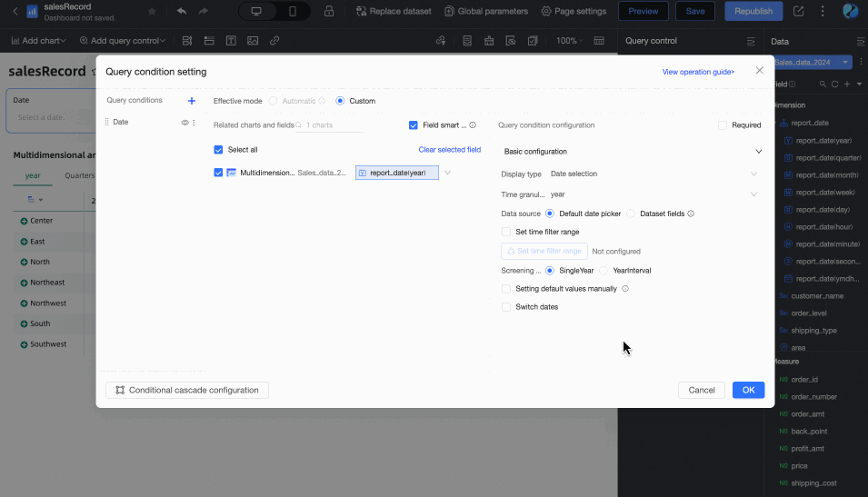Click the tab container icon in toolbar
This screenshot has width=868, height=497.
tap(209, 40)
